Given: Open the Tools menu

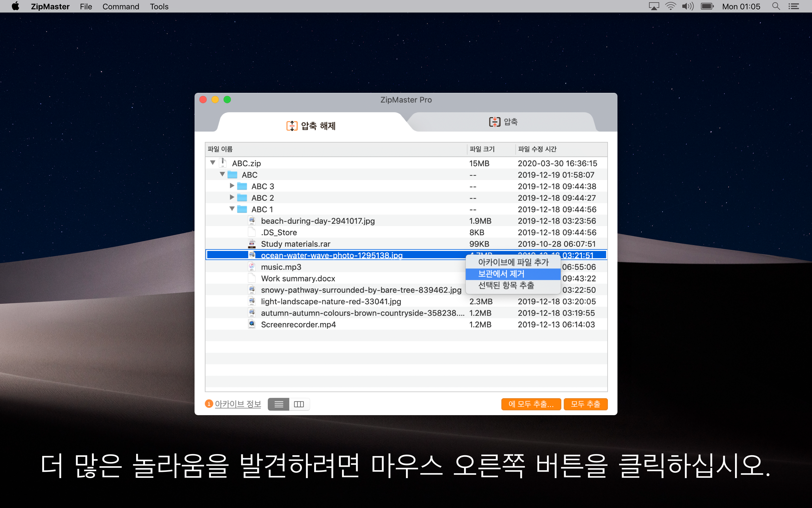Looking at the screenshot, I should click(159, 6).
